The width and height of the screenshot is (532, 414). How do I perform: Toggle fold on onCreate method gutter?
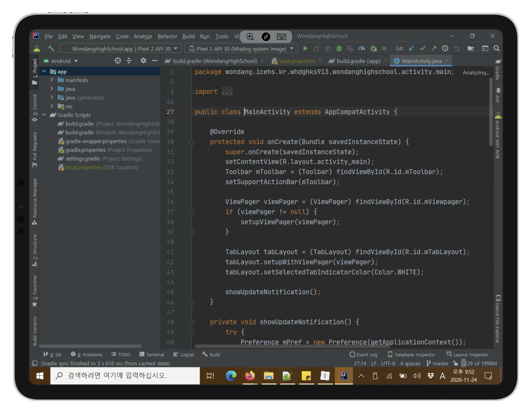click(x=192, y=142)
